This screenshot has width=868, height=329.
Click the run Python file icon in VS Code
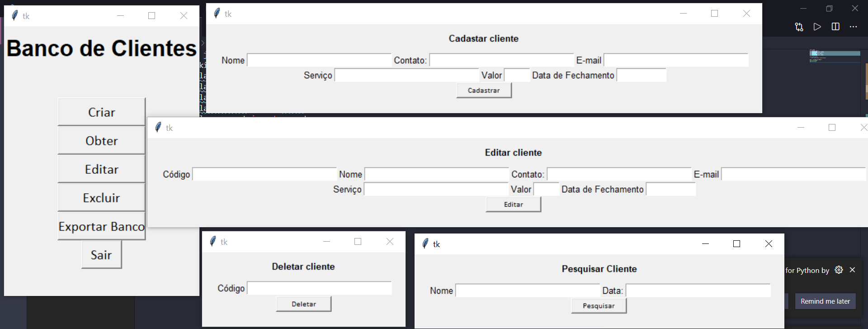(817, 27)
